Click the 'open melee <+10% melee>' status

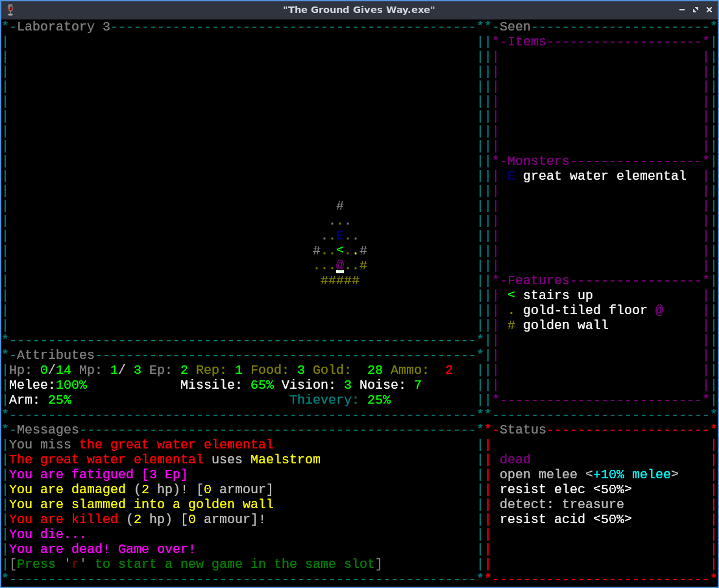(x=589, y=474)
